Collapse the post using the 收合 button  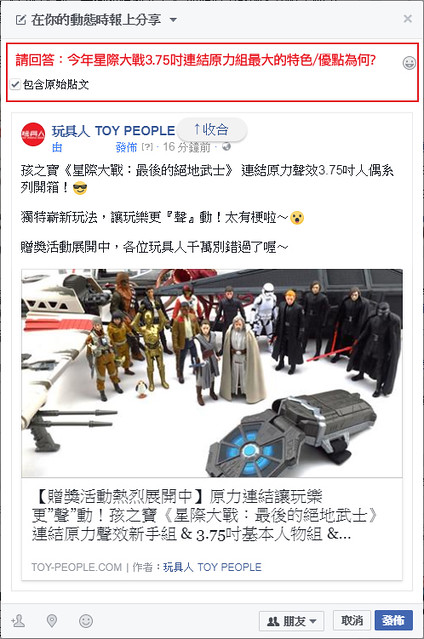(212, 130)
